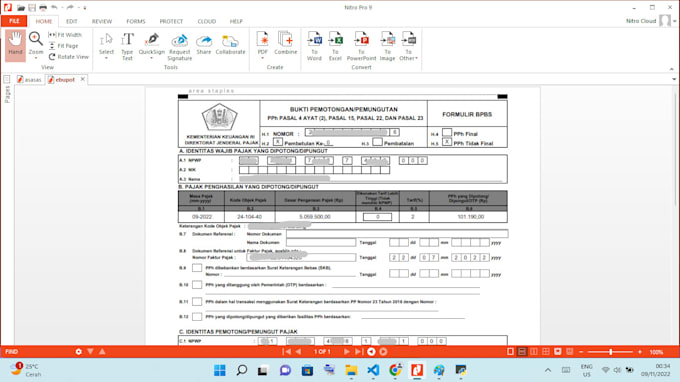Convert document To Excel
680x382 pixels.
[335, 46]
